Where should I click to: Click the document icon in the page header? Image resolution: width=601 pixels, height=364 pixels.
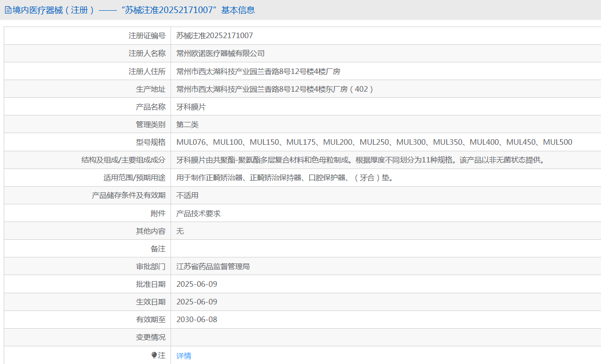pyautogui.click(x=8, y=10)
